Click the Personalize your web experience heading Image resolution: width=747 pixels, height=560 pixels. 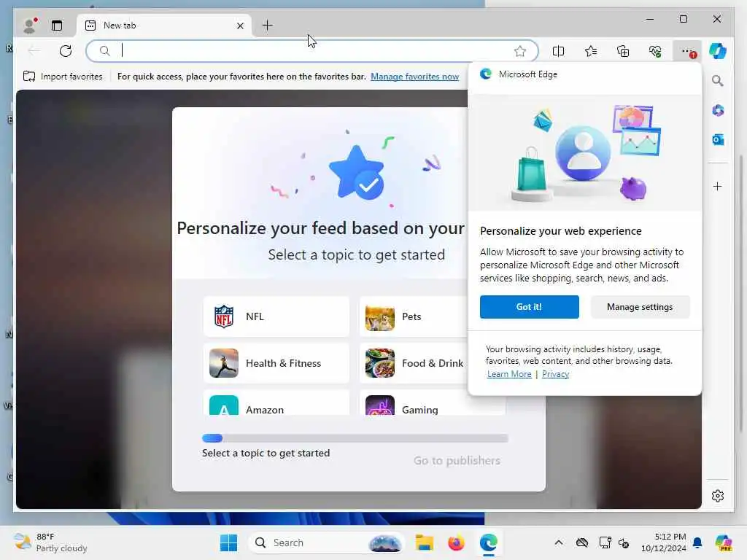click(x=561, y=231)
